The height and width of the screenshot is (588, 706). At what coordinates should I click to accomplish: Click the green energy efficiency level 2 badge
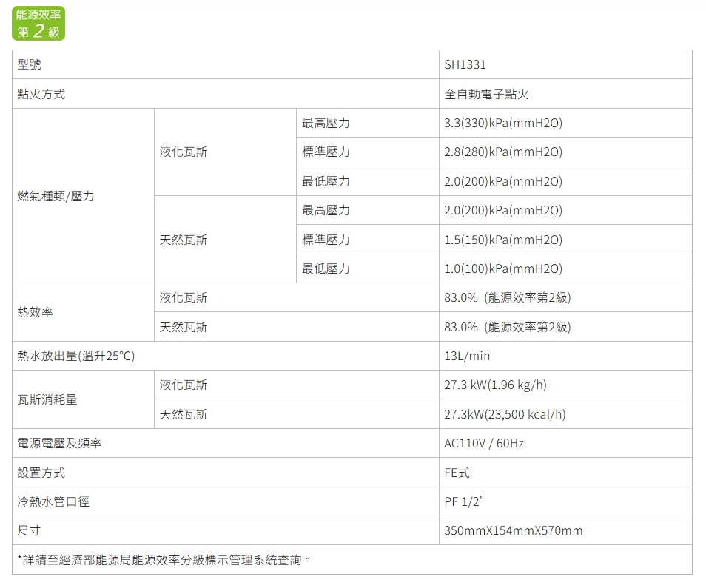coord(40,22)
